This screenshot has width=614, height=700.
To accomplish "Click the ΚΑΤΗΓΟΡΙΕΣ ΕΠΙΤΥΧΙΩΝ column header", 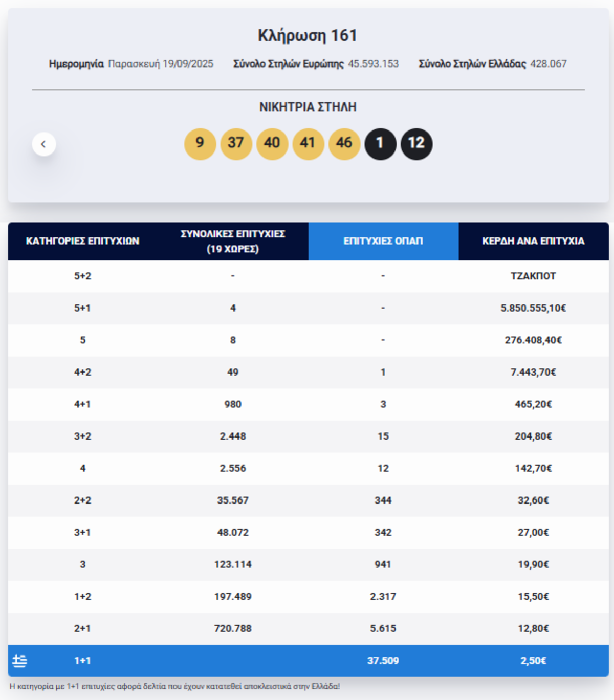I will tap(83, 241).
